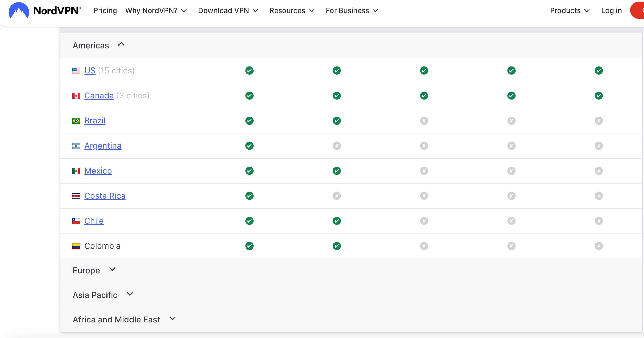Open the US server locations link
Screen dimensions: 644x338
coord(90,70)
